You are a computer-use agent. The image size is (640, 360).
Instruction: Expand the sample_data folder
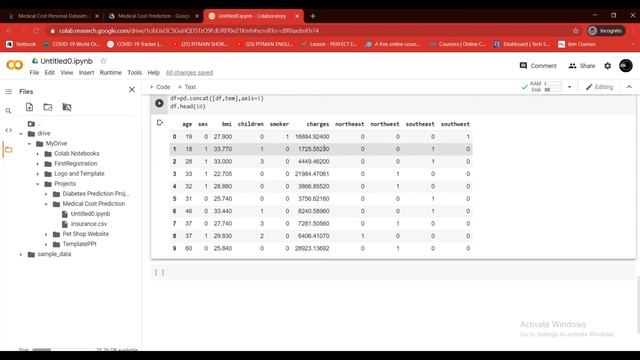tap(21, 254)
